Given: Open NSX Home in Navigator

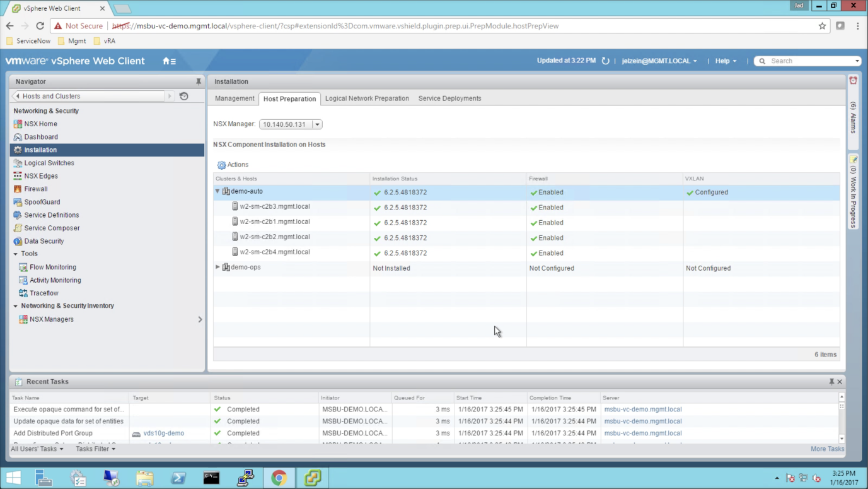Looking at the screenshot, I should pyautogui.click(x=40, y=124).
